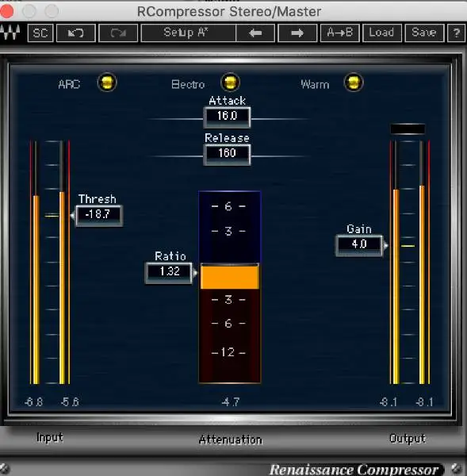Click the Renaissance Compressor logo text
The image size is (467, 476).
point(354,470)
